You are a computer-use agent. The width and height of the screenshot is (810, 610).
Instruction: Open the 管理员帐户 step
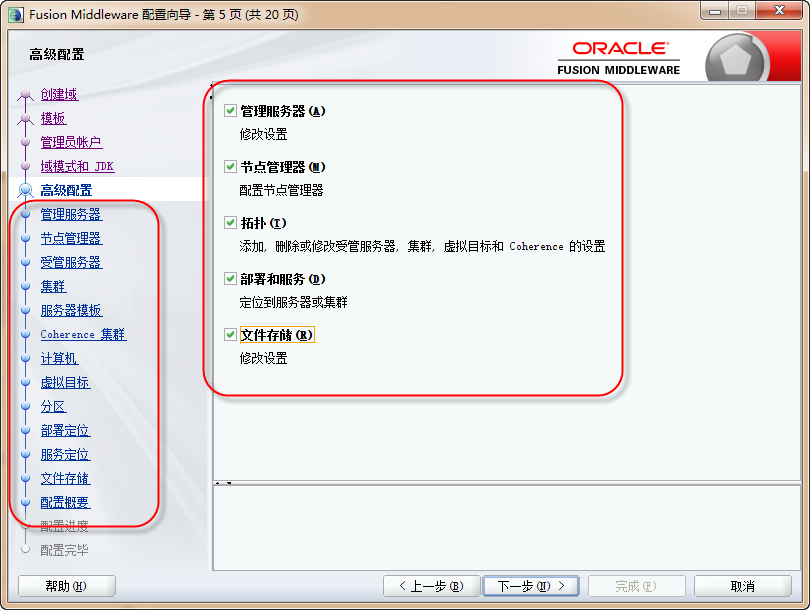tap(71, 143)
